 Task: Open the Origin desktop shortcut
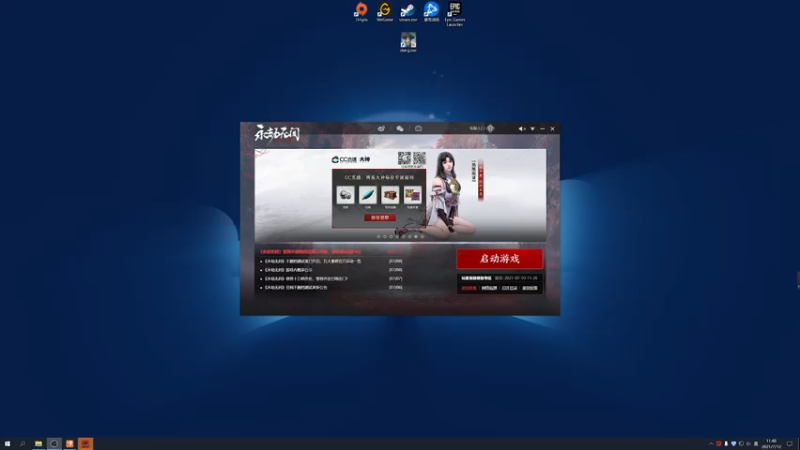point(361,12)
